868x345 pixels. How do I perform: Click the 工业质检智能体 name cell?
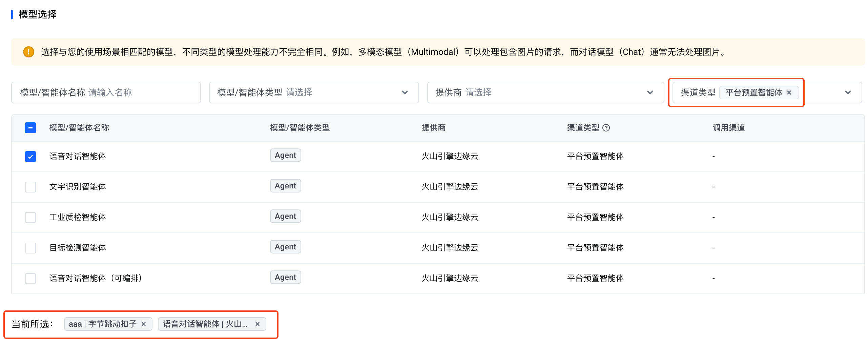78,217
